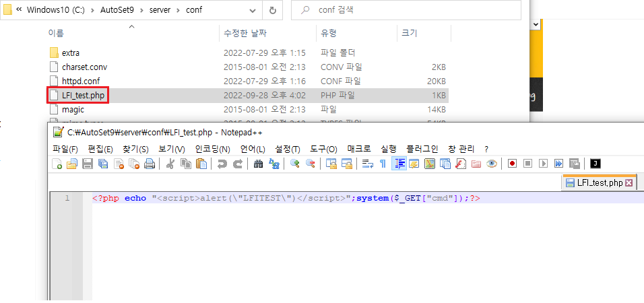Image resolution: width=644 pixels, height=303 pixels.
Task: Open the Replace toolbar icon
Action: click(273, 164)
